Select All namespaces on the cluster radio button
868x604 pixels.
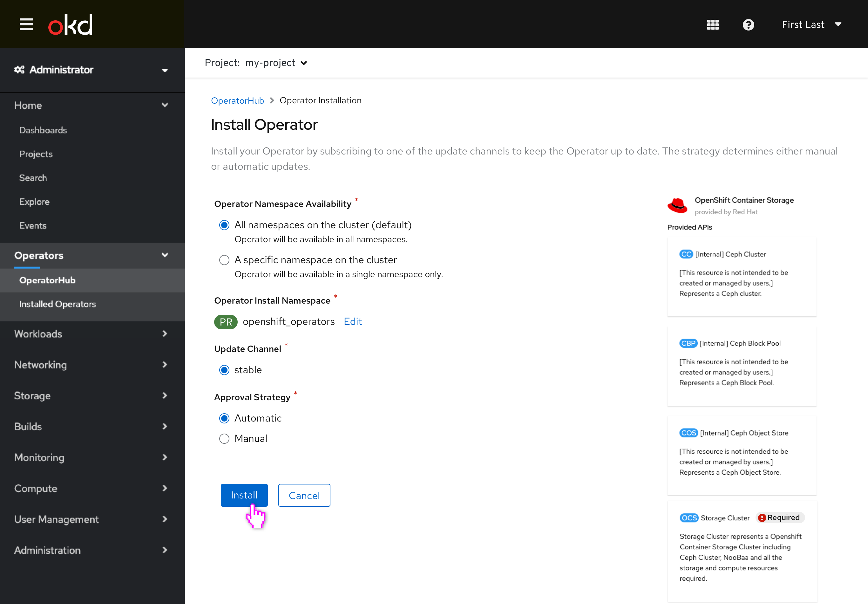pos(224,225)
